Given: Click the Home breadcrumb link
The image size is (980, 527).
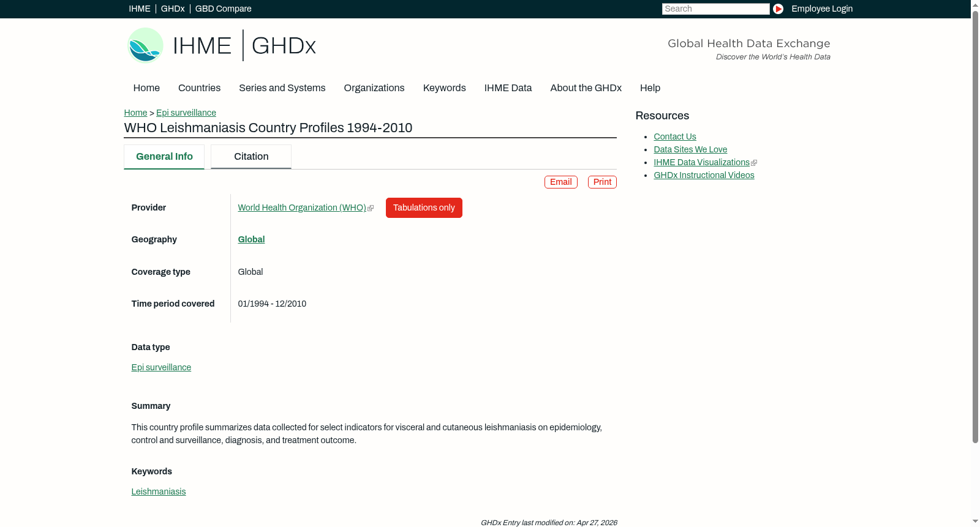Looking at the screenshot, I should click(x=135, y=113).
